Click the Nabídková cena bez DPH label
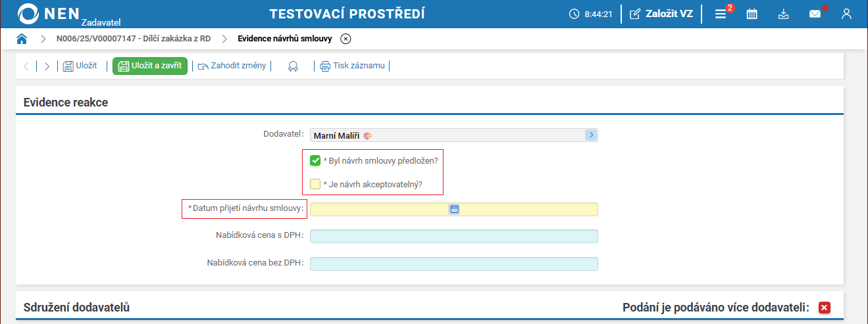The image size is (868, 324). 255,263
